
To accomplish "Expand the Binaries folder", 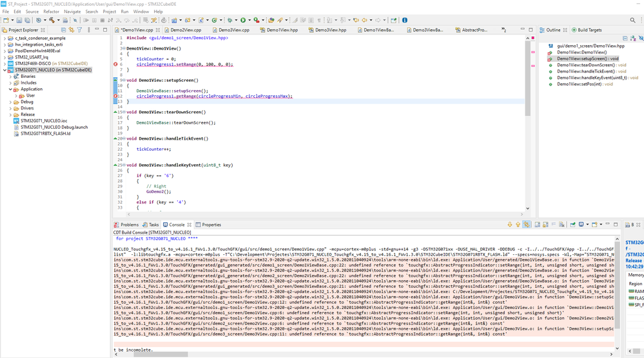I will pyautogui.click(x=11, y=76).
